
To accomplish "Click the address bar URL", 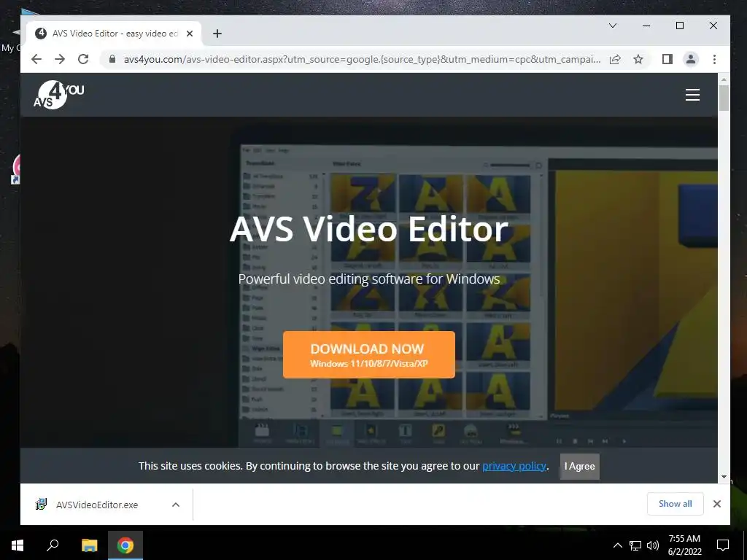I will pyautogui.click(x=362, y=59).
